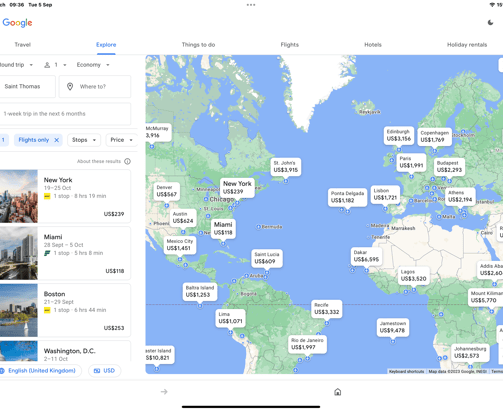Viewport: 503px width, 411px height.
Task: Expand the Price filter dropdown
Action: click(121, 140)
